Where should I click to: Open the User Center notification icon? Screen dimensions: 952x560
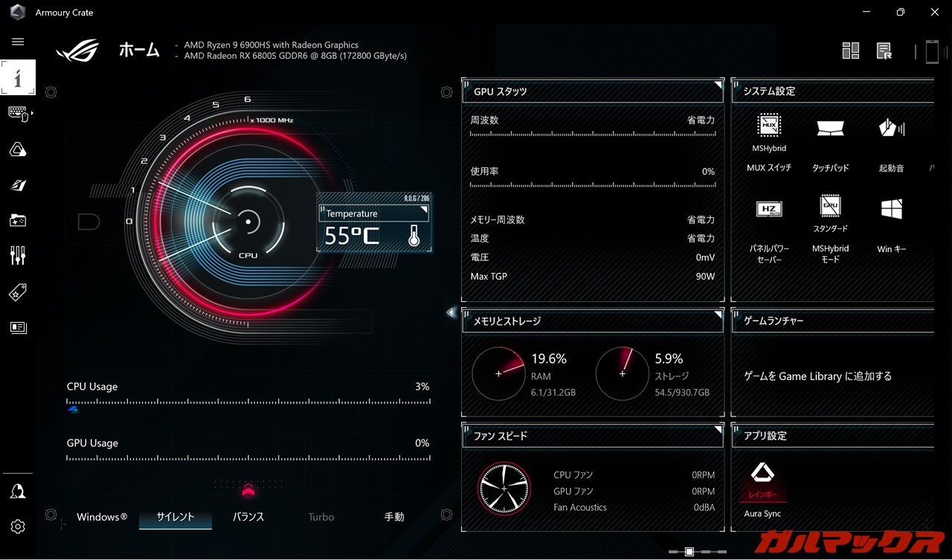(18, 491)
